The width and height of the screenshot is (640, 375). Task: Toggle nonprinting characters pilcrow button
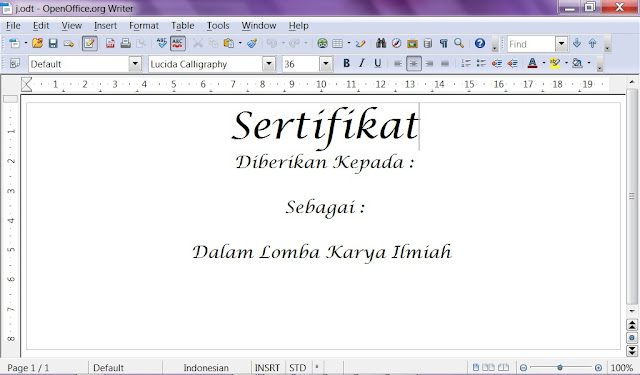[443, 43]
